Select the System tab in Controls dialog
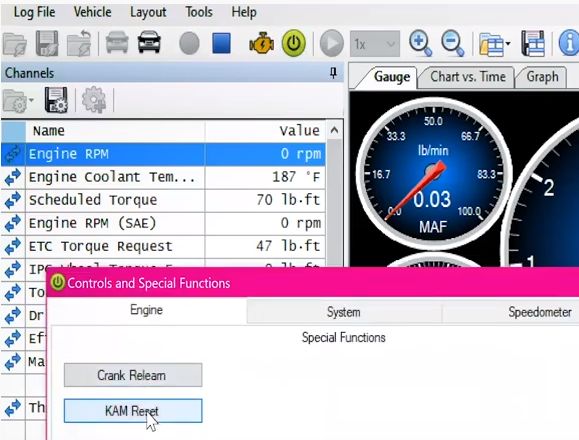The width and height of the screenshot is (579, 440). point(344,312)
